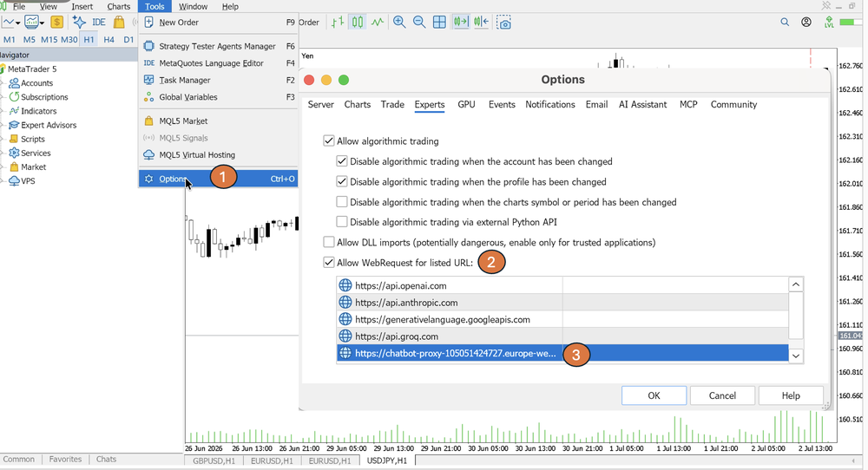Launch the IDE editor toolbar button

click(99, 23)
